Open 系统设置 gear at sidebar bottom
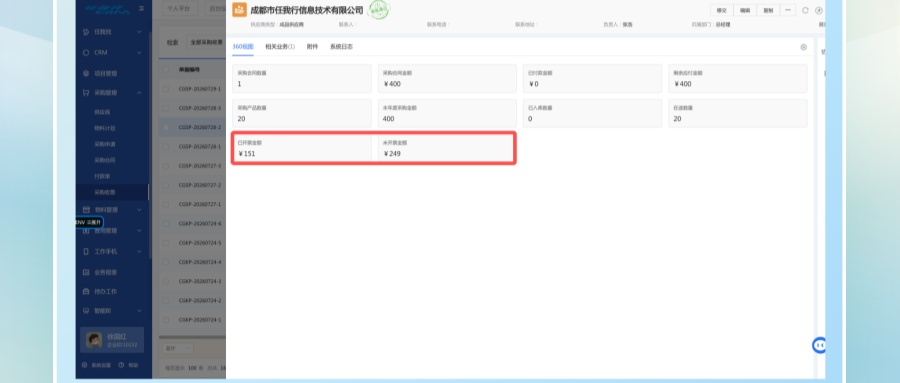The height and width of the screenshot is (383, 900). tap(84, 365)
